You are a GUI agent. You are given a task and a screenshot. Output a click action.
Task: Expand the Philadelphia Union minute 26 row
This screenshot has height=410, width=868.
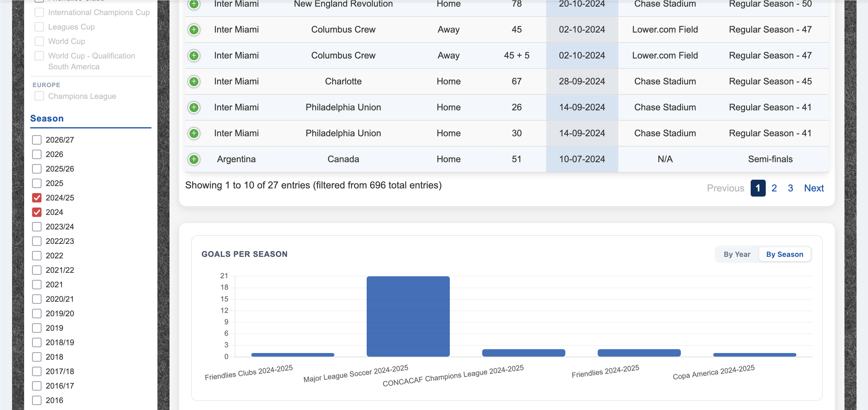click(x=194, y=107)
